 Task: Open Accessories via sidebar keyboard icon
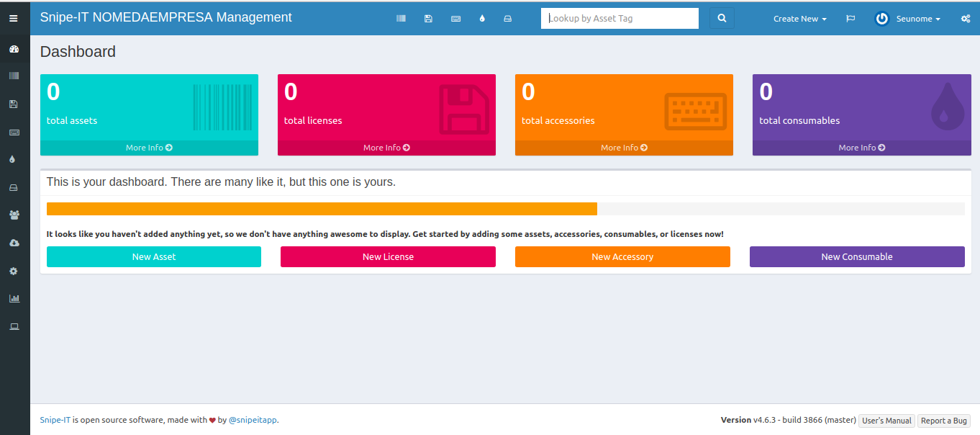tap(14, 133)
